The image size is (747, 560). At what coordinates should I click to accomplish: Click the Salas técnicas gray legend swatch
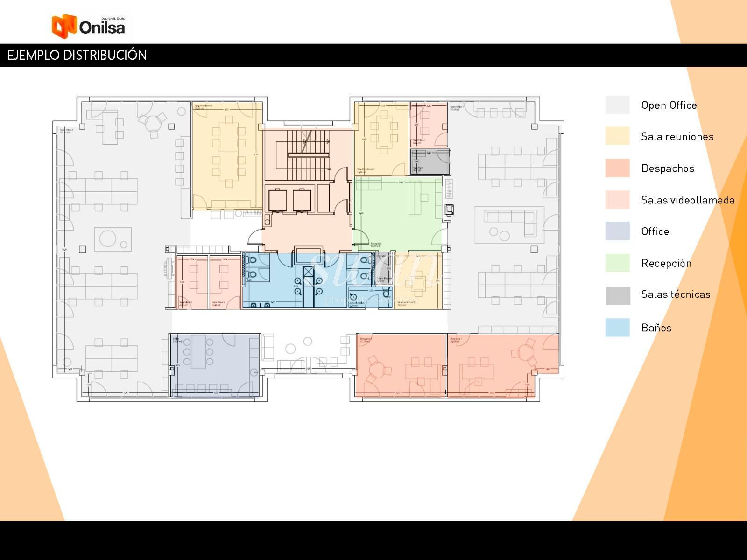click(x=617, y=295)
